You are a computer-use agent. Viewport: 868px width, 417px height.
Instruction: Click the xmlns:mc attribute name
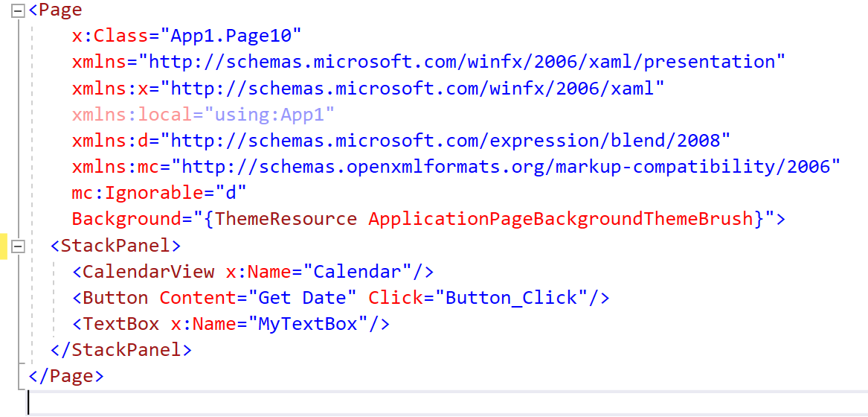tap(116, 167)
